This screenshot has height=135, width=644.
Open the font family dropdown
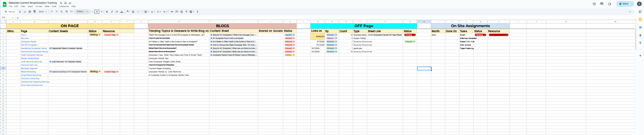tap(82, 12)
